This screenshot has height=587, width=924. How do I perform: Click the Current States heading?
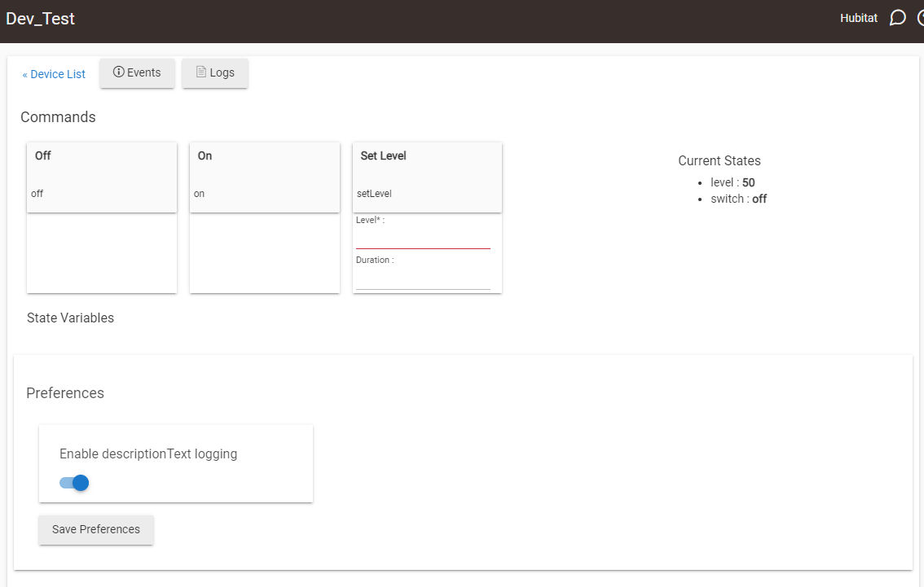(x=719, y=160)
